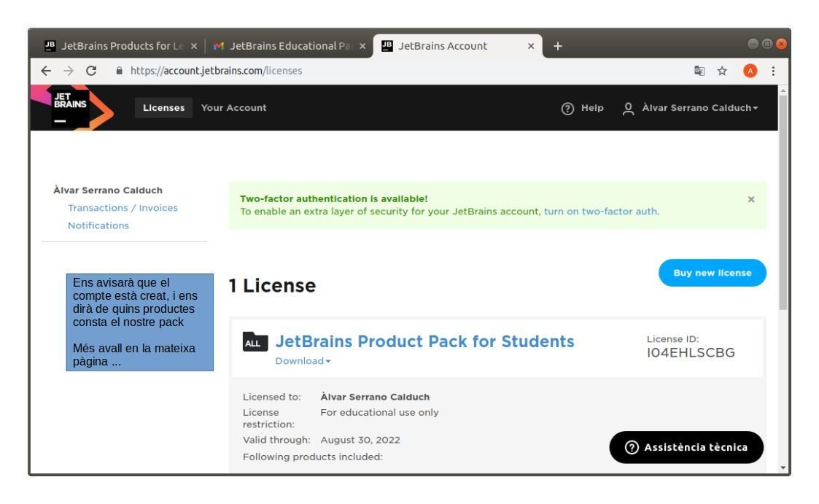This screenshot has width=819, height=504.
Task: Close the JetBrains Educational Pack Gmail tab
Action: click(362, 46)
